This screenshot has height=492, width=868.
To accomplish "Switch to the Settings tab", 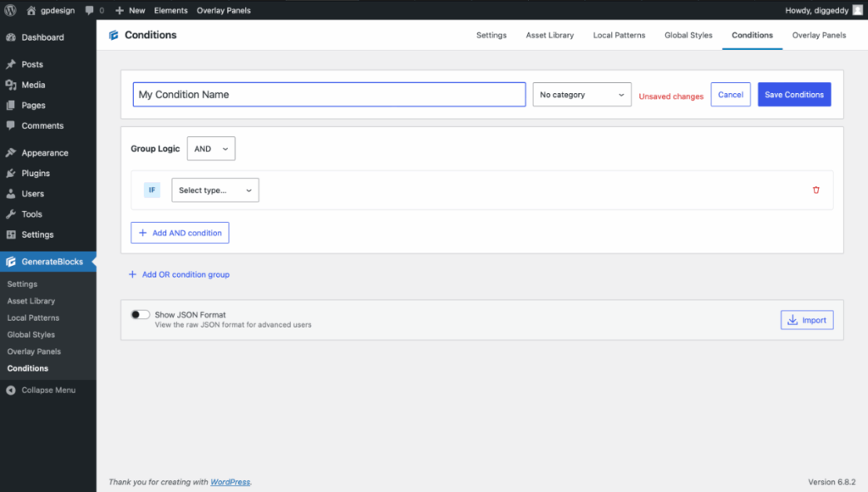I will (492, 35).
